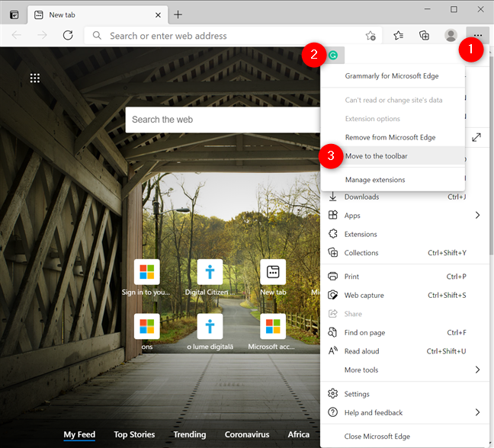
Task: Click the full screen zoom arrow icon
Action: pos(476,137)
